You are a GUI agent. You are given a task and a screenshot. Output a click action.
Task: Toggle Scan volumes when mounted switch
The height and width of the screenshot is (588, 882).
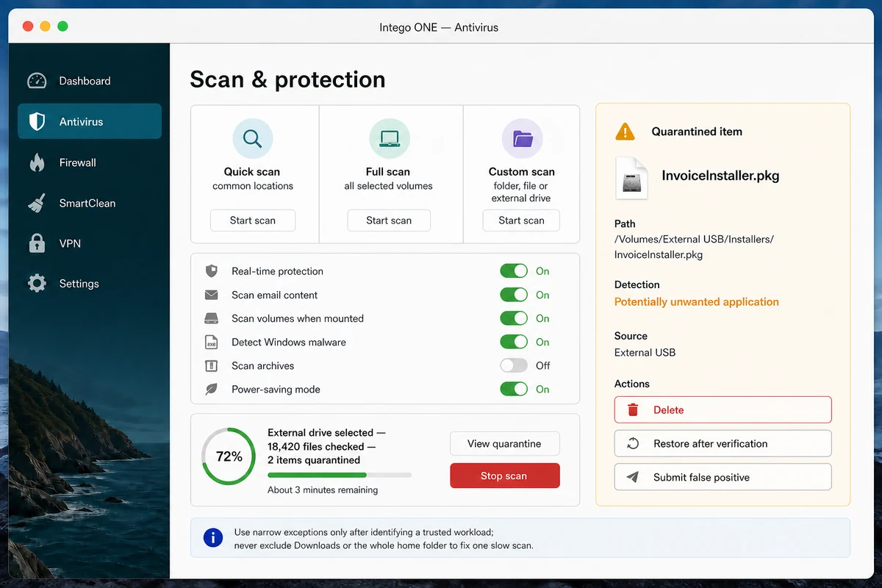(514, 318)
